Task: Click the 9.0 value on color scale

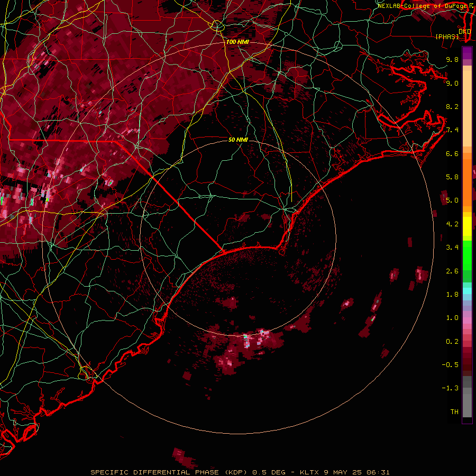Action: click(452, 83)
